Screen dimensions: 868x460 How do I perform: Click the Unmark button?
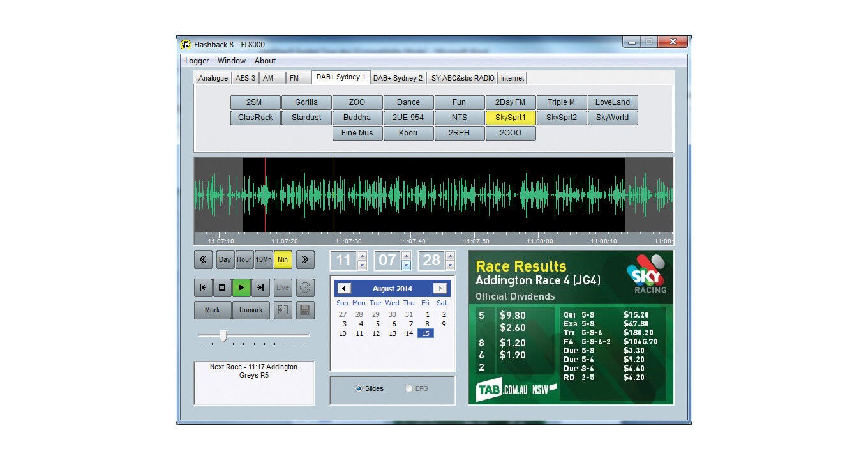click(x=251, y=310)
